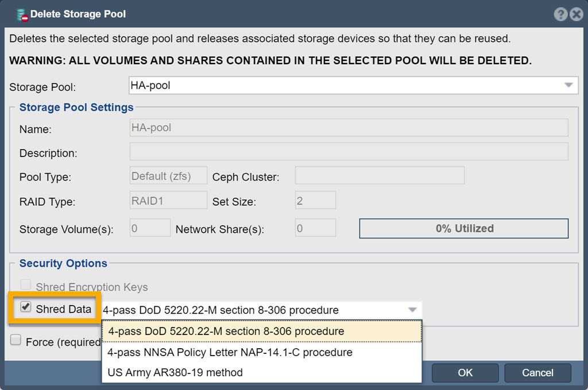Click the Storage Volume(s) count field

point(150,228)
